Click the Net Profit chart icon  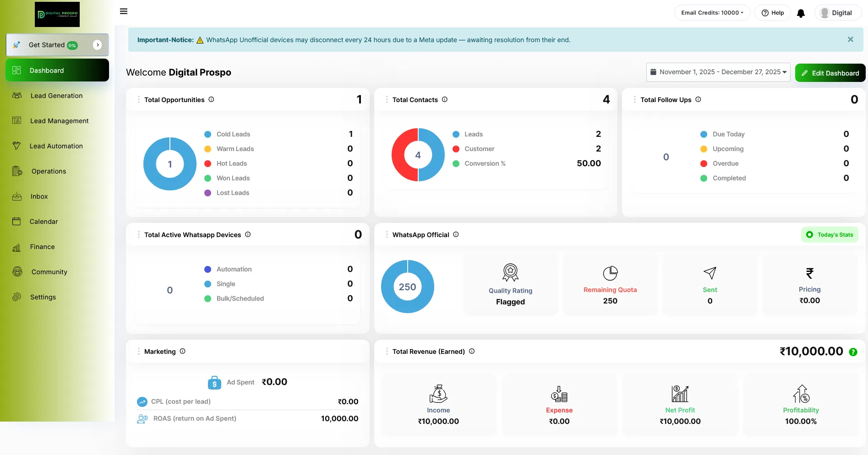point(680,394)
